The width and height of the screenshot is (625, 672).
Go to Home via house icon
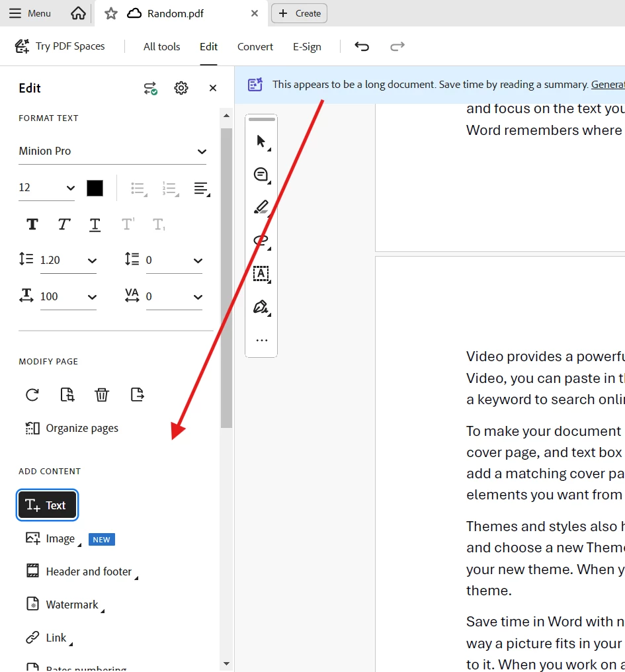click(x=78, y=13)
